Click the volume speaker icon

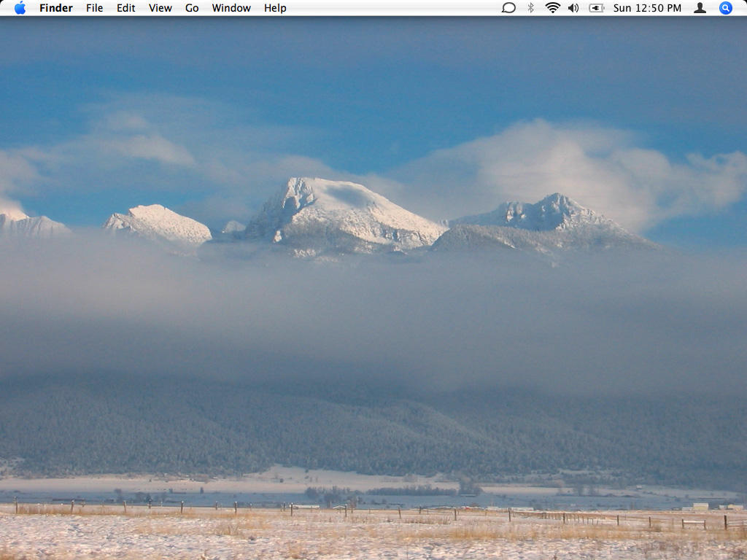coord(573,7)
